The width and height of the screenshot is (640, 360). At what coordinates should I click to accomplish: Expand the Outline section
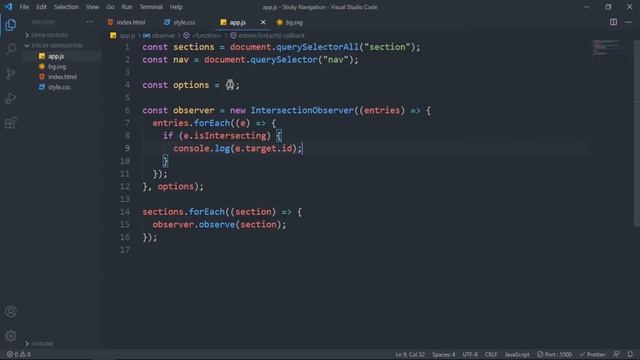click(x=42, y=344)
